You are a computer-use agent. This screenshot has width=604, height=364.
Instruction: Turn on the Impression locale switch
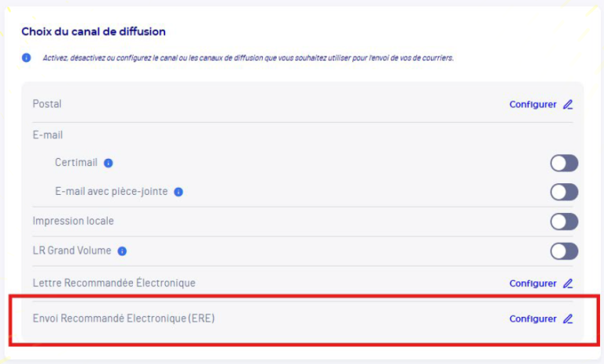click(564, 222)
